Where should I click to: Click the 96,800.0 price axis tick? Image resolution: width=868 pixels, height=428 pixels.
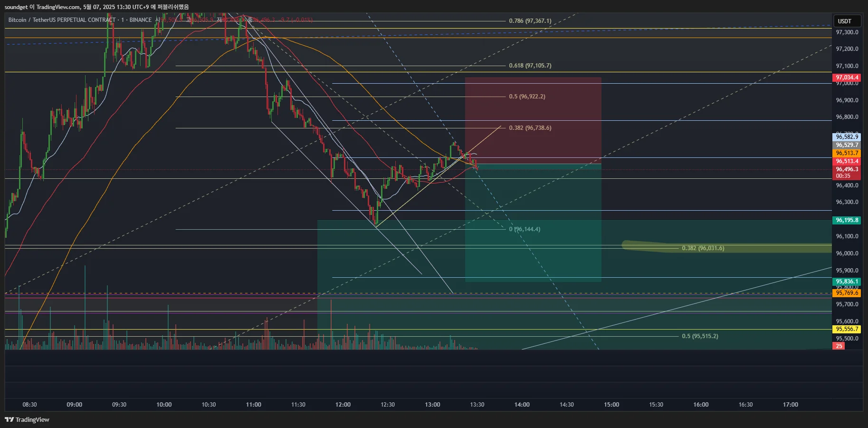coord(847,117)
